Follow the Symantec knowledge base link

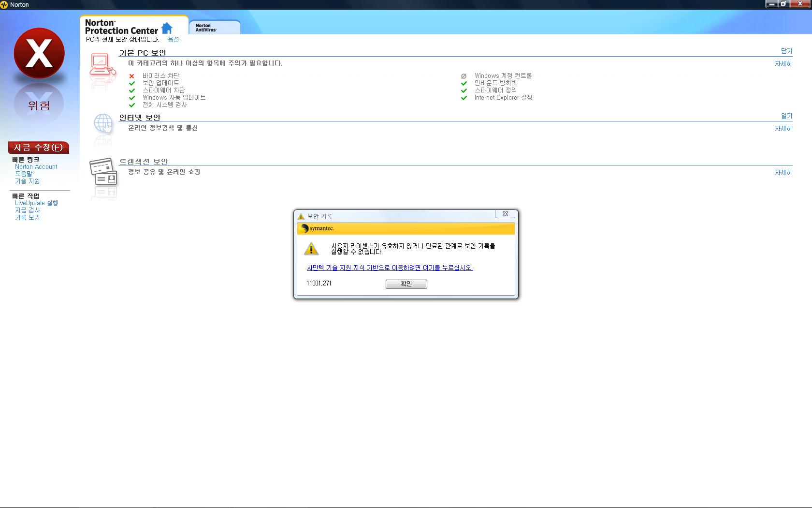(x=390, y=268)
